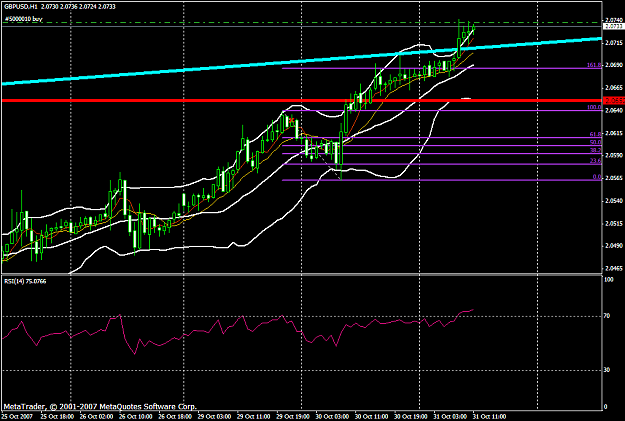Click the 2.0665 price axis label
Viewport: 625px width, 421px height.
[614, 87]
